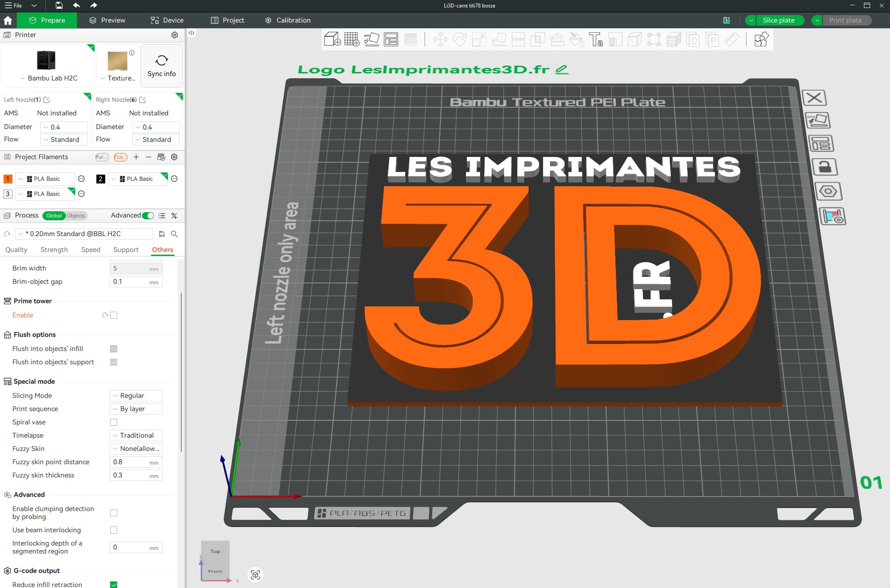This screenshot has height=588, width=890.
Task: Remove plate with X icon
Action: pos(814,98)
